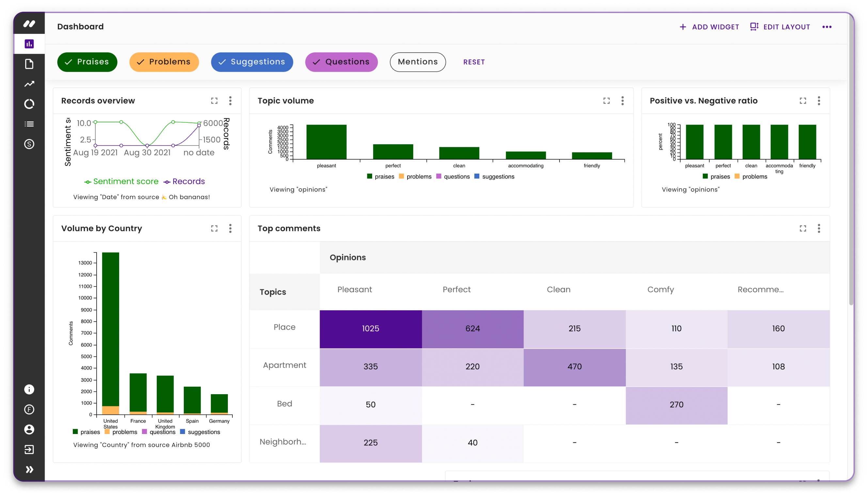Click the info icon in sidebar
This screenshot has height=496, width=868.
29,389
